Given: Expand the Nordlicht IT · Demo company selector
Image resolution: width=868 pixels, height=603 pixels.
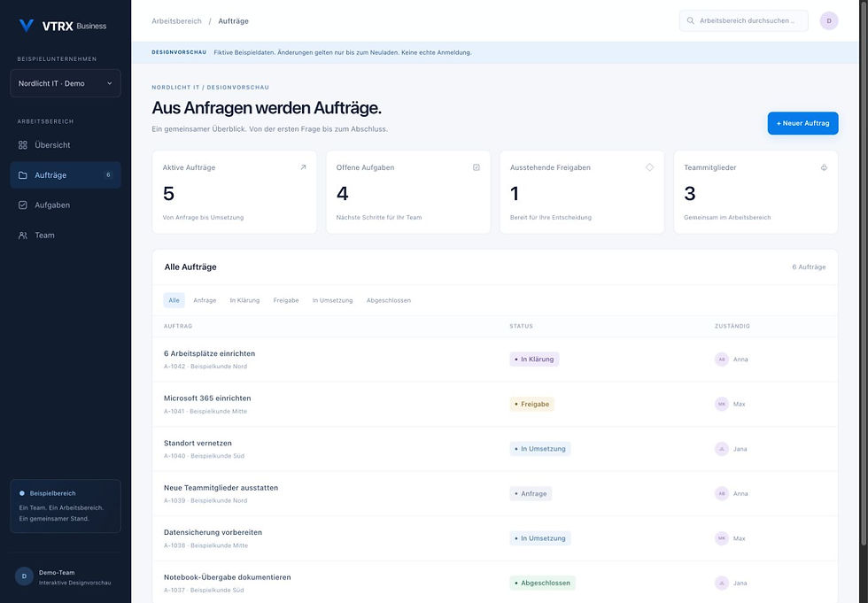Looking at the screenshot, I should (66, 83).
